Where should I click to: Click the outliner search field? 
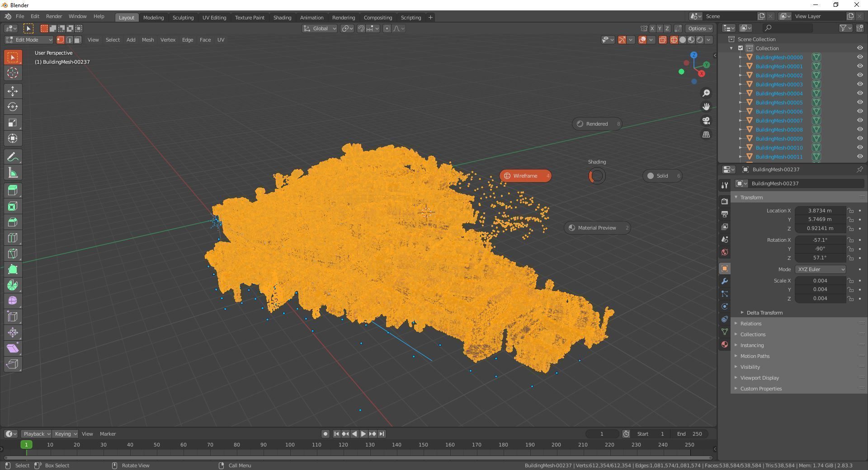[788, 28]
